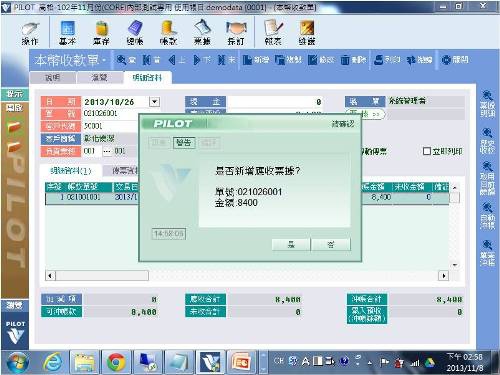
Task: Click 是 to confirm adding the receivable note
Action: click(x=291, y=244)
